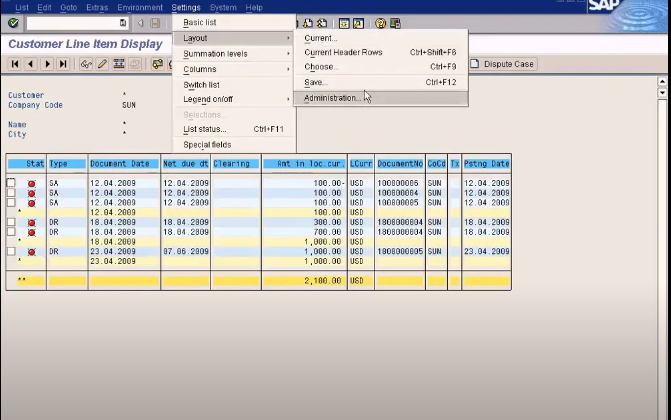Click the total amount 2,100.00 cell
The height and width of the screenshot is (420, 671).
pyautogui.click(x=304, y=281)
